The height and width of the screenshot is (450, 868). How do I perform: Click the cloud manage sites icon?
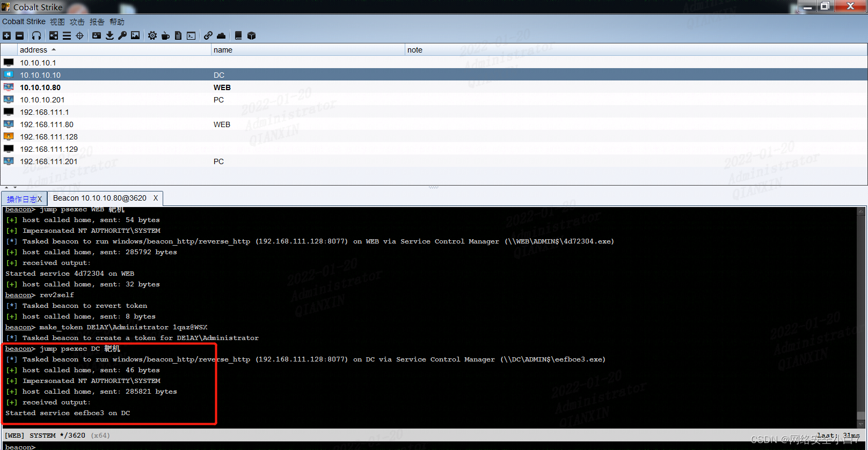pos(221,36)
